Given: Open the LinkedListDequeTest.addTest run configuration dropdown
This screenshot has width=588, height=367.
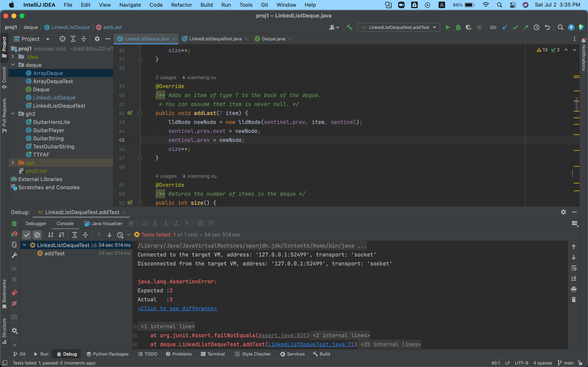Looking at the screenshot, I should tap(399, 28).
